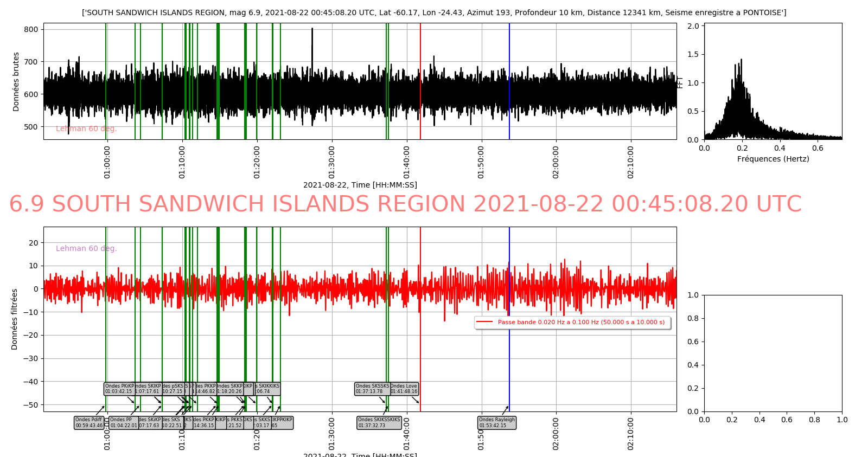Click the Ondes Rayleigh annotation box
This screenshot has height=457, width=868.
coord(497,423)
